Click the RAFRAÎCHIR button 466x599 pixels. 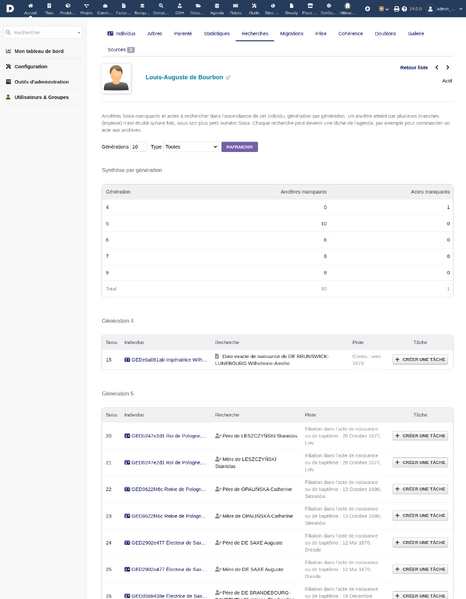point(239,147)
